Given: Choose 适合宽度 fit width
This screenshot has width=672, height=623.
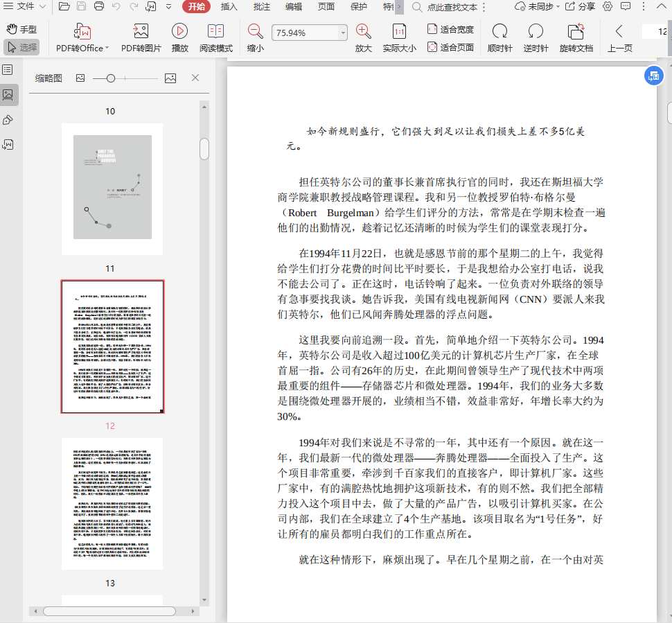Looking at the screenshot, I should coord(451,29).
